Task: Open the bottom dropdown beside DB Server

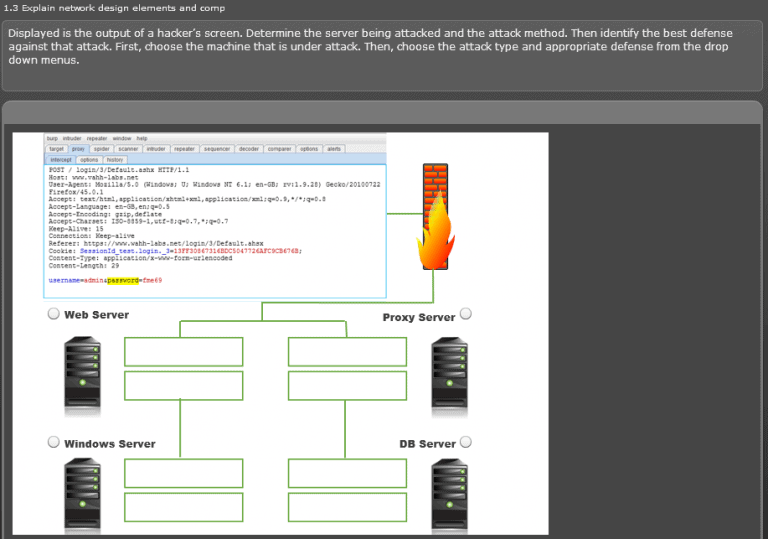Action: [347, 506]
